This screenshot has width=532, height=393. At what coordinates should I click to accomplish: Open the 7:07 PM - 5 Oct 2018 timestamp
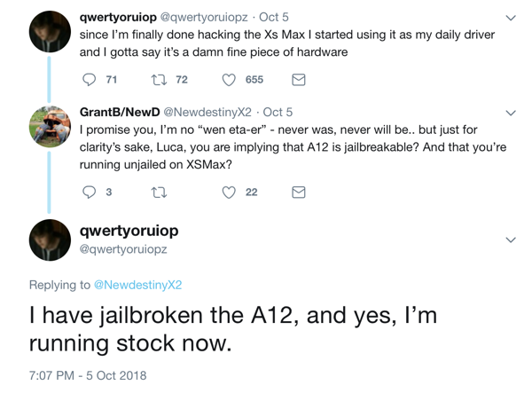tap(88, 375)
